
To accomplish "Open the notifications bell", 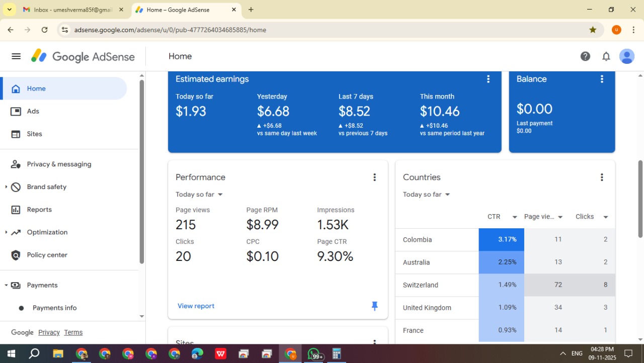I will [606, 56].
